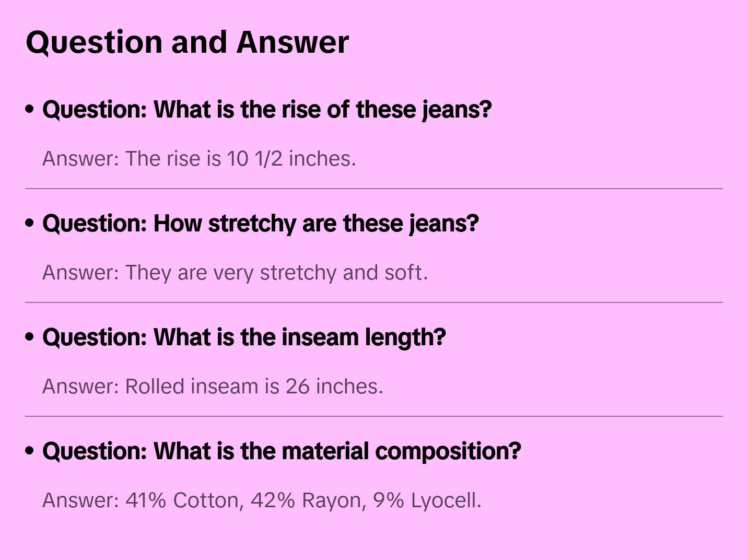Click the bullet before the inseam question
Viewport: 748px width, 560px height.
[x=30, y=337]
